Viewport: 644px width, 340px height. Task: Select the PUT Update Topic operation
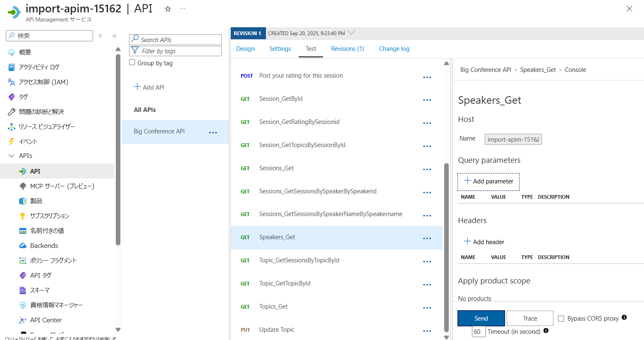277,330
